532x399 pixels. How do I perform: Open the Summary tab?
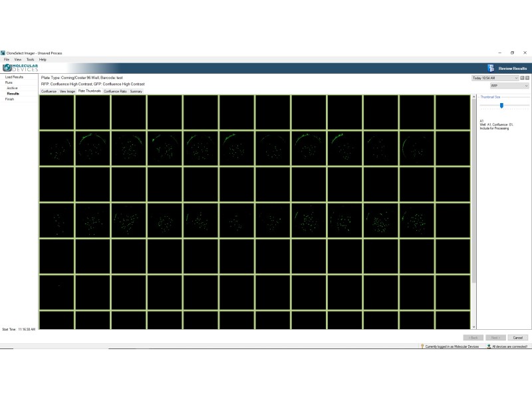pyautogui.click(x=136, y=91)
